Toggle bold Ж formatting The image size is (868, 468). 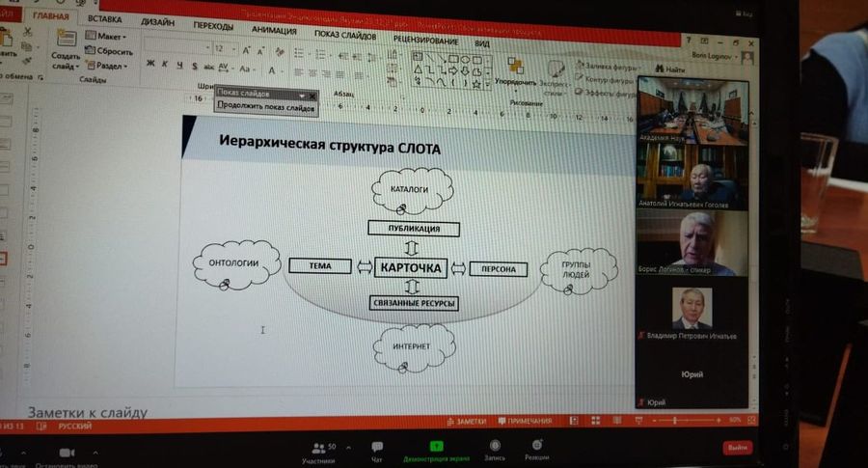150,63
